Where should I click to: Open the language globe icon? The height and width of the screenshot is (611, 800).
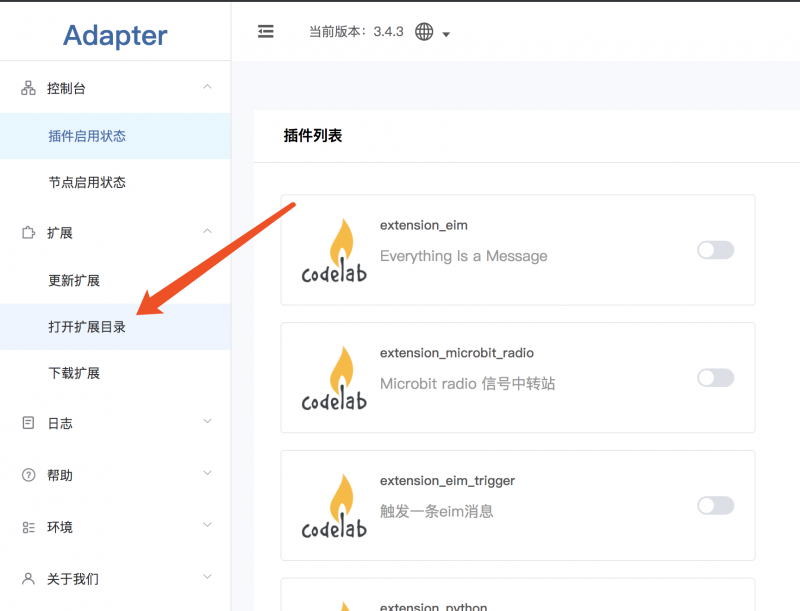(x=424, y=32)
